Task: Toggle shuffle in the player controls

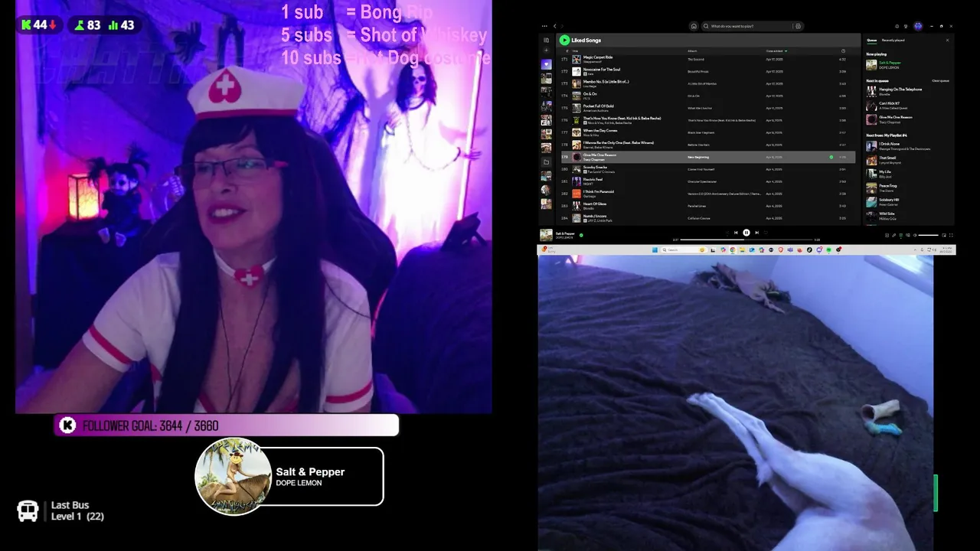Action: pyautogui.click(x=727, y=233)
